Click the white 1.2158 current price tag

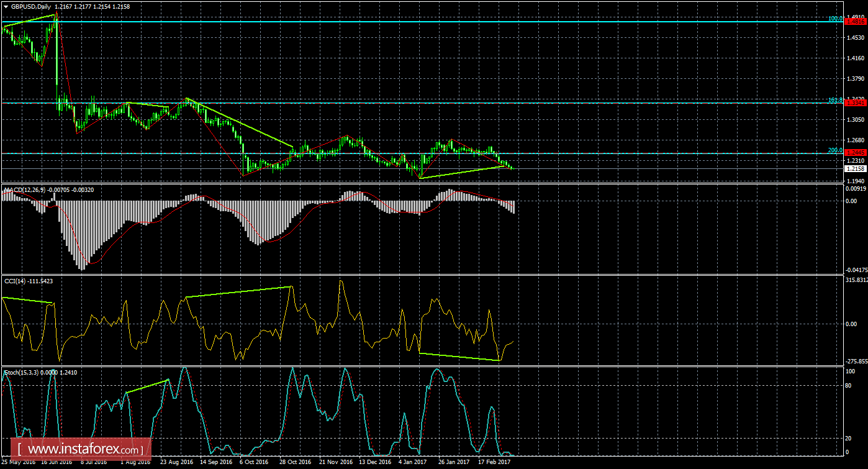point(856,168)
